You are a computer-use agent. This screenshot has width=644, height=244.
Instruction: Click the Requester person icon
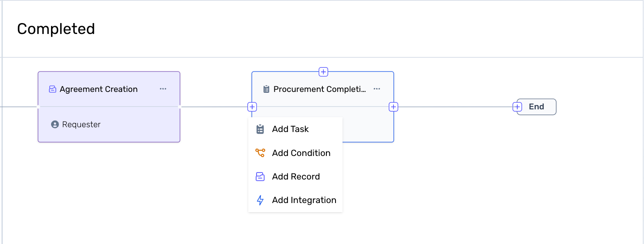click(x=55, y=125)
